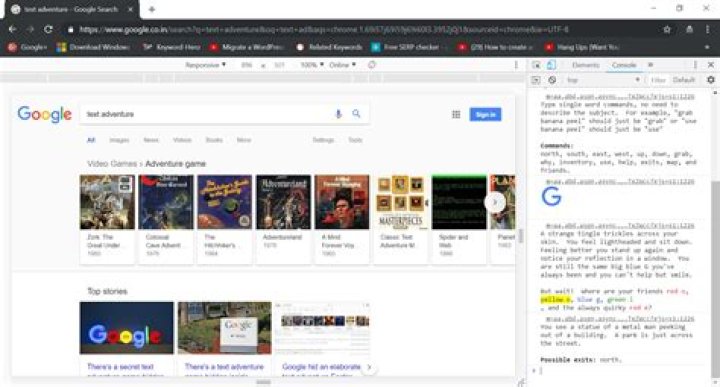Open the Zork game card
The width and height of the screenshot is (720, 387).
pos(107,219)
